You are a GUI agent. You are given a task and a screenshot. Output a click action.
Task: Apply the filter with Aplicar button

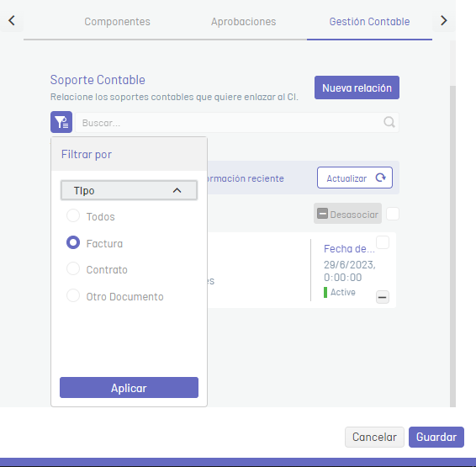[129, 388]
